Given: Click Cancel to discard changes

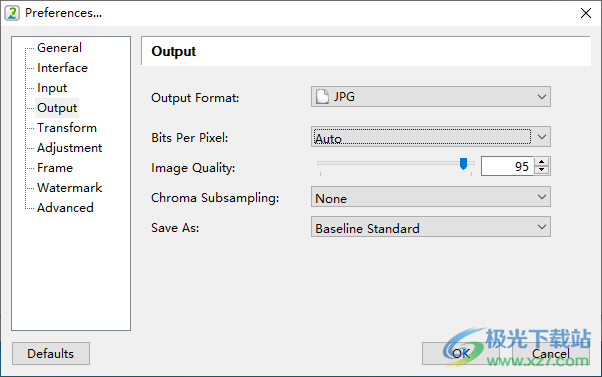Looking at the screenshot, I should click(x=551, y=354).
